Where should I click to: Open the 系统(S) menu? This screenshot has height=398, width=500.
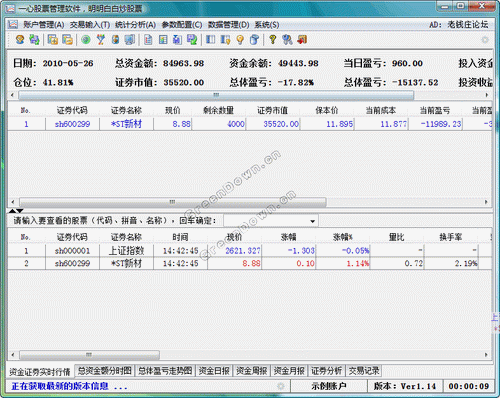[x=267, y=25]
